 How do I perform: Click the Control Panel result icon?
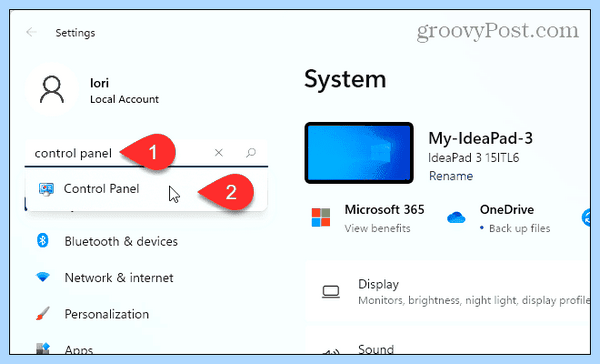coord(46,189)
